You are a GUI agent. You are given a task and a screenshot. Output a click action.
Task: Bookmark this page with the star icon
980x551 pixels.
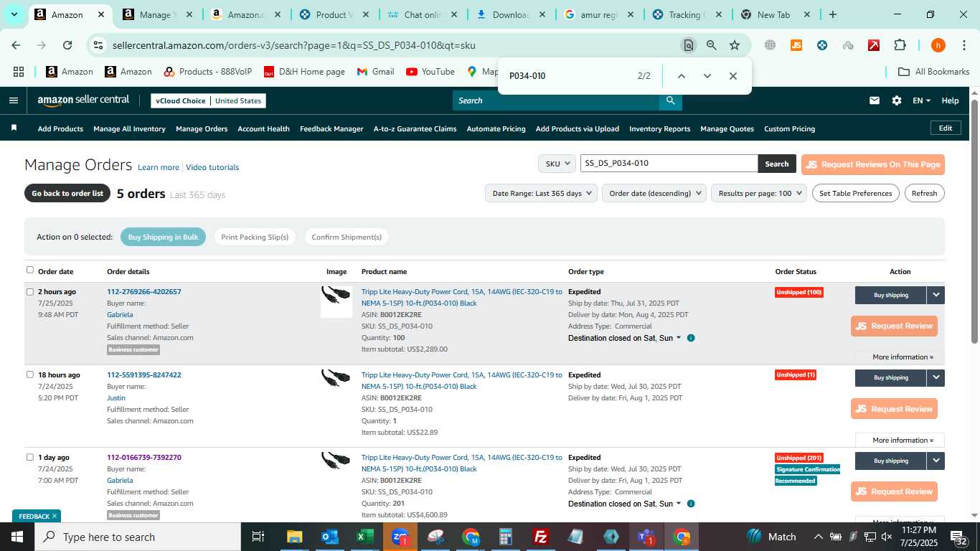tap(735, 45)
